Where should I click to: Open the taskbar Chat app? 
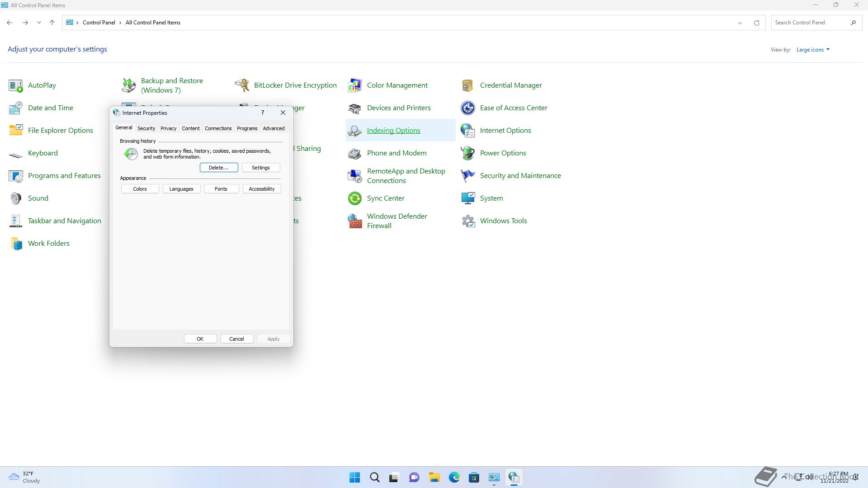pos(415,477)
